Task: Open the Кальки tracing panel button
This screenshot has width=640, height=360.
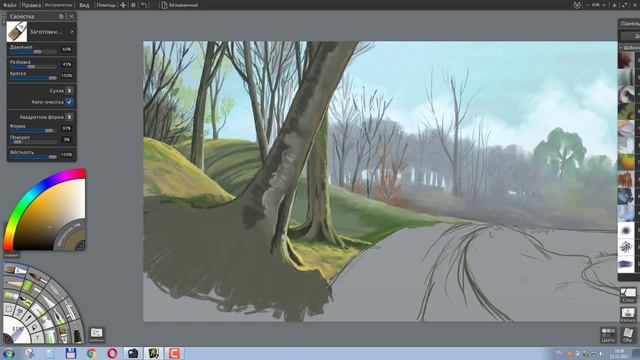Action: pyautogui.click(x=628, y=315)
